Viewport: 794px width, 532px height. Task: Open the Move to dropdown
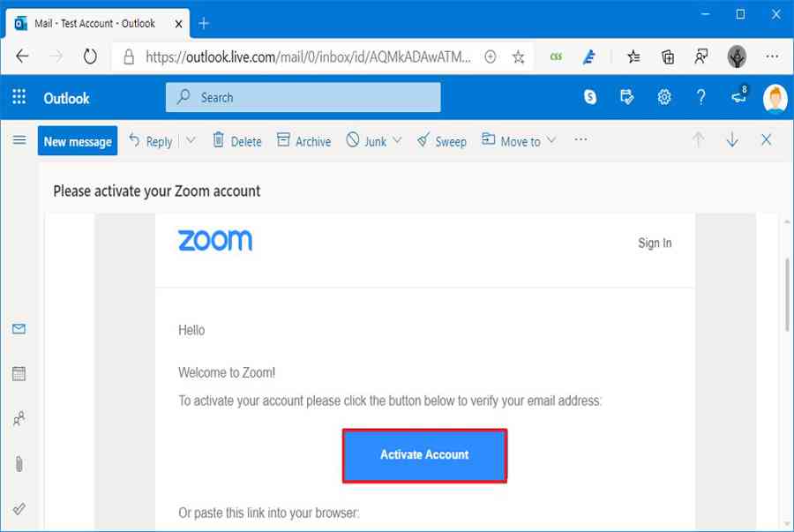(x=519, y=140)
